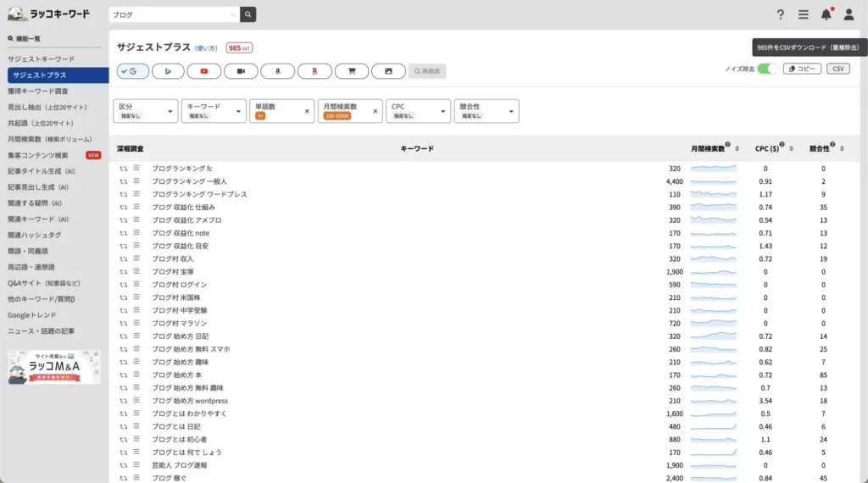The image size is (868, 483).
Task: Click the search magnifier button
Action: pos(248,14)
